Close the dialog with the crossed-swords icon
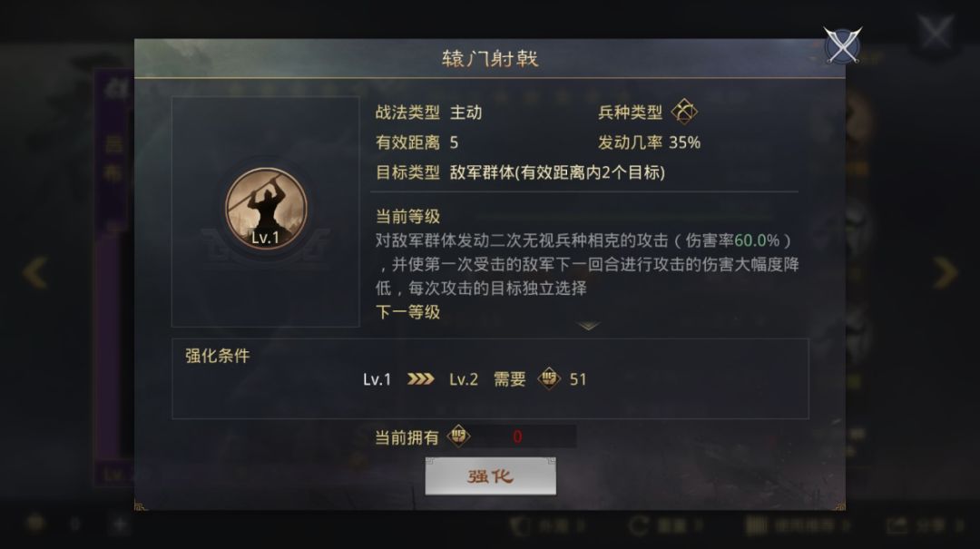The image size is (980, 549). pos(842,45)
